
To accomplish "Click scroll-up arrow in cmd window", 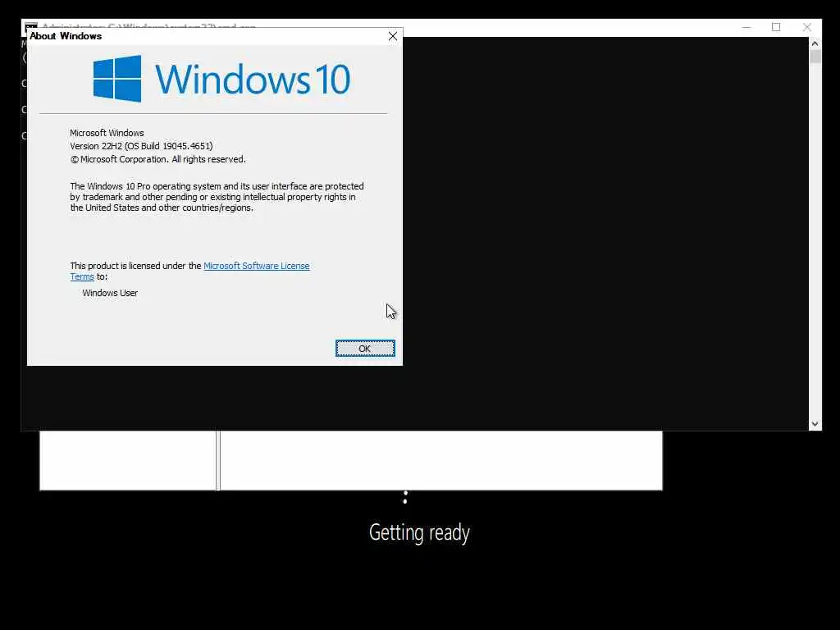I will [x=815, y=43].
